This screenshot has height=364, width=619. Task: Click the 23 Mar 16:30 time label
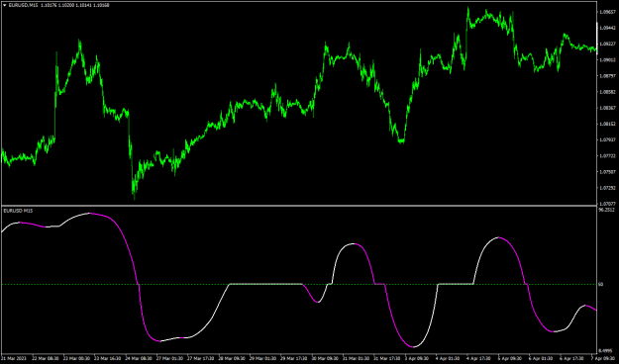click(107, 359)
